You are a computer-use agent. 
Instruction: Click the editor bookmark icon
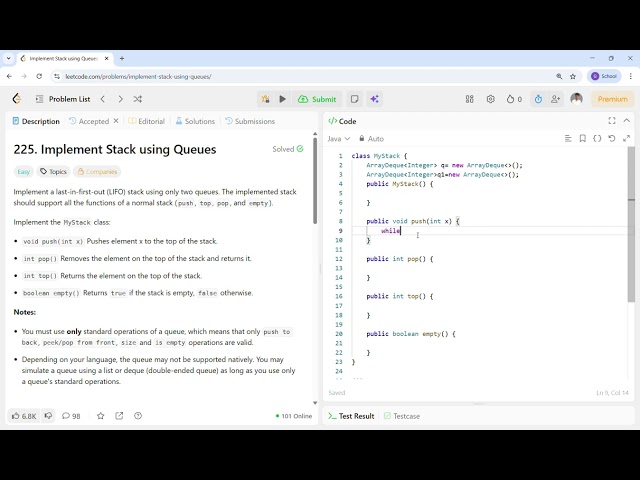(x=582, y=139)
